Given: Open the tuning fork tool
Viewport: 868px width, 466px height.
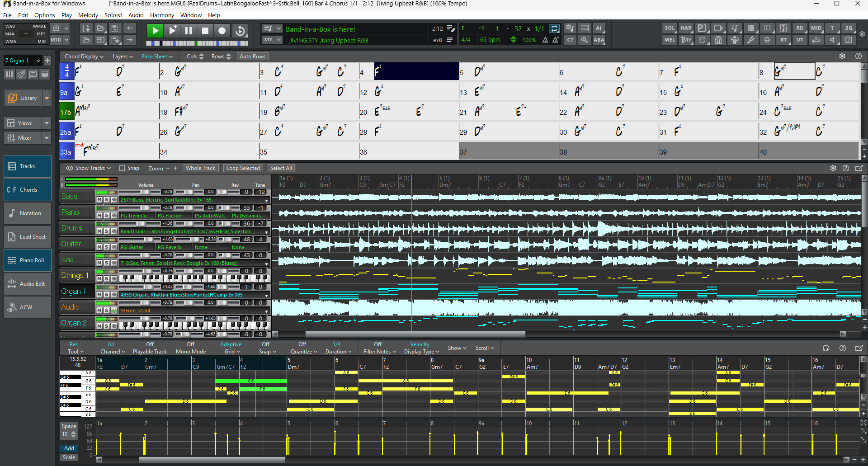Looking at the screenshot, I should [751, 40].
